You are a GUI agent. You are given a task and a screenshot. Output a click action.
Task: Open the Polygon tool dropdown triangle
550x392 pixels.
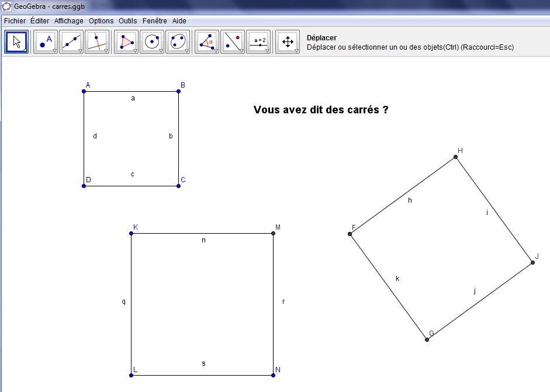[135, 51]
